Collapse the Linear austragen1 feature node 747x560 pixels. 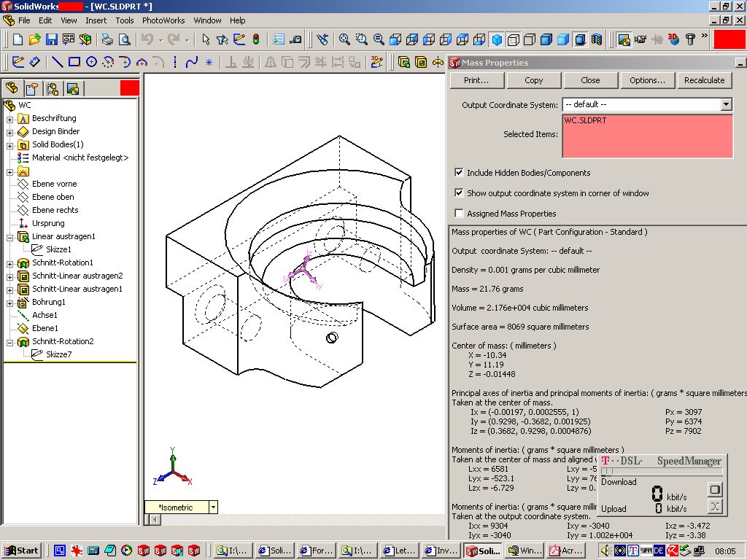pyautogui.click(x=10, y=236)
